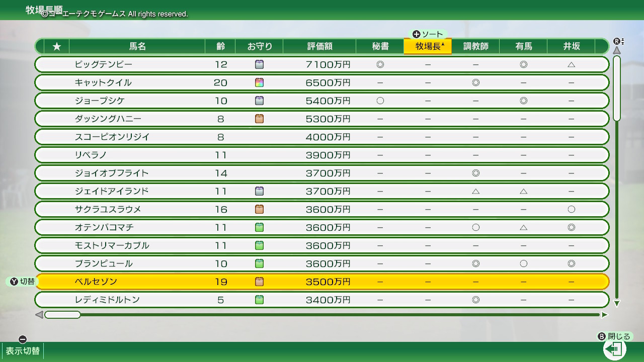Sort by the 秘書 column header

pyautogui.click(x=380, y=46)
